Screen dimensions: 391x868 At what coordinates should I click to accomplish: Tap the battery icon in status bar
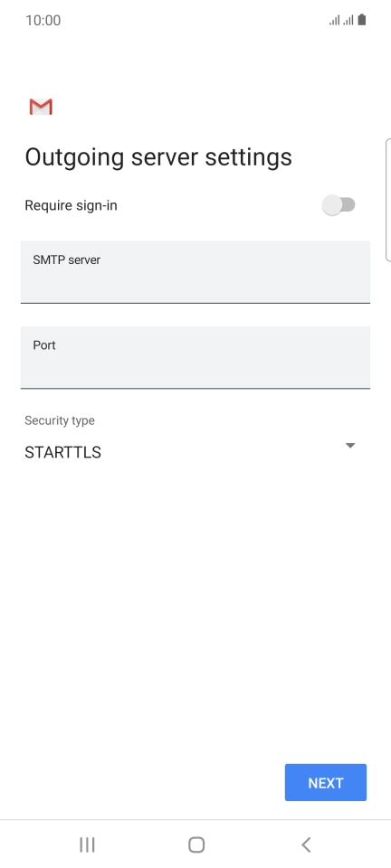click(362, 21)
